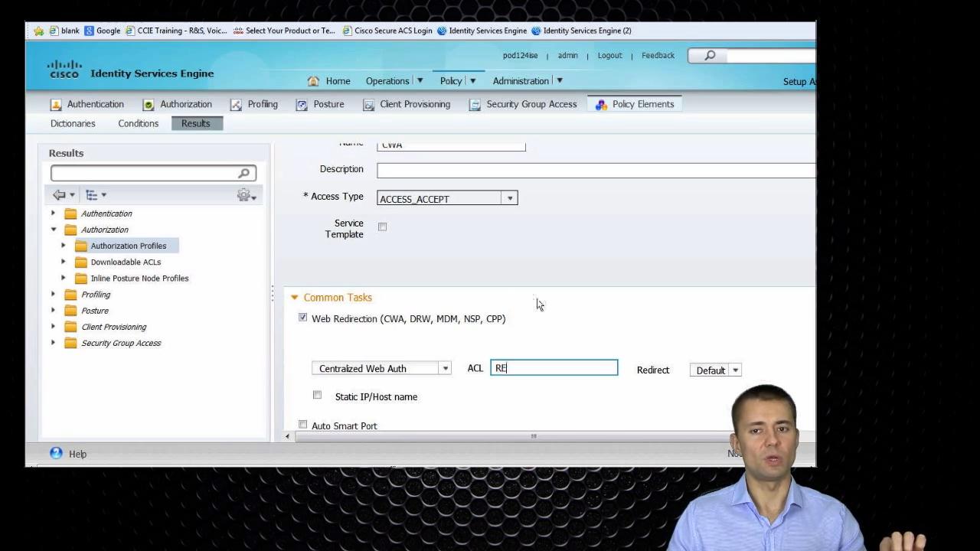
Task: Open the Redirect Default dropdown
Action: pyautogui.click(x=716, y=370)
